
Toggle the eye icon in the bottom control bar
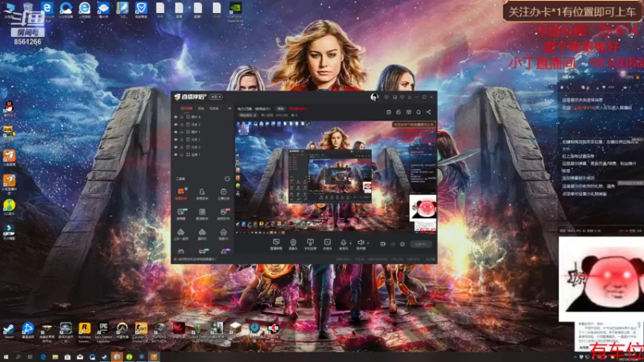pyautogui.click(x=393, y=244)
